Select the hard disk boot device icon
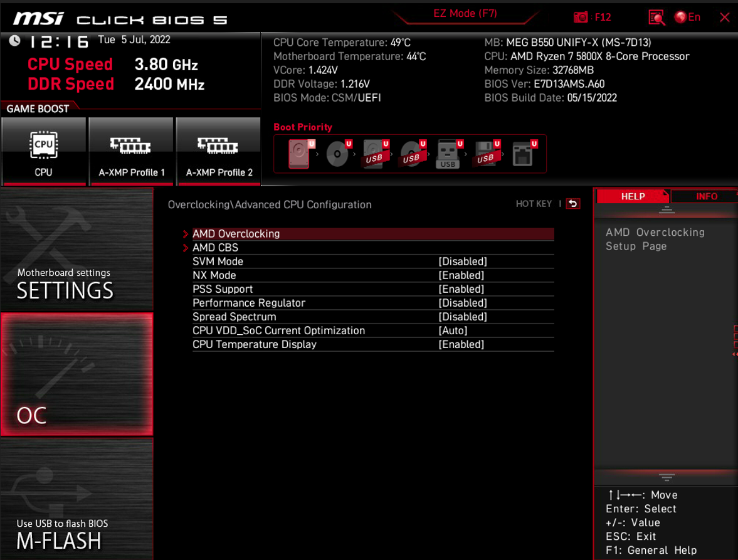The image size is (738, 560). [301, 154]
